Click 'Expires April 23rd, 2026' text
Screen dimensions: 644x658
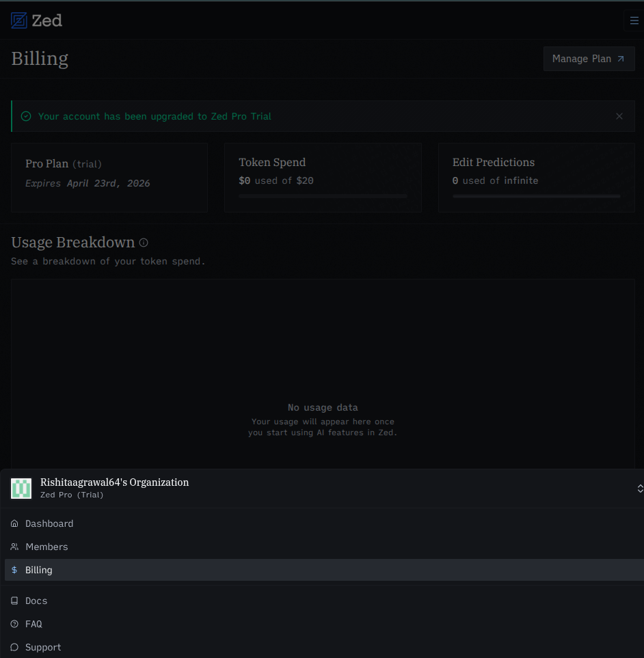point(88,183)
